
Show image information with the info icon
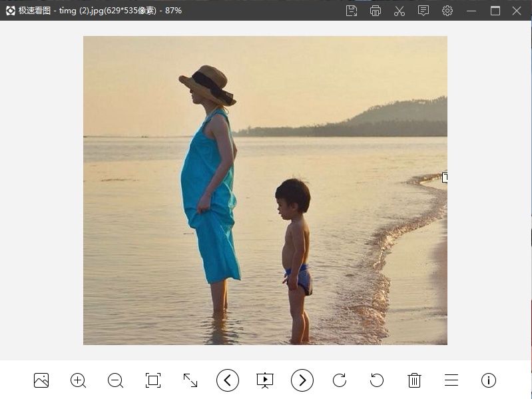(x=489, y=380)
